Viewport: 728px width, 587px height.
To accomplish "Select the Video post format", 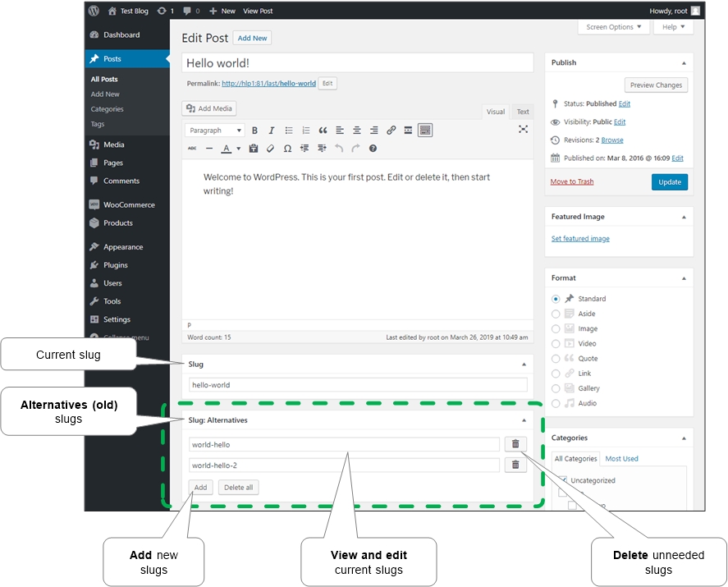I will point(556,344).
